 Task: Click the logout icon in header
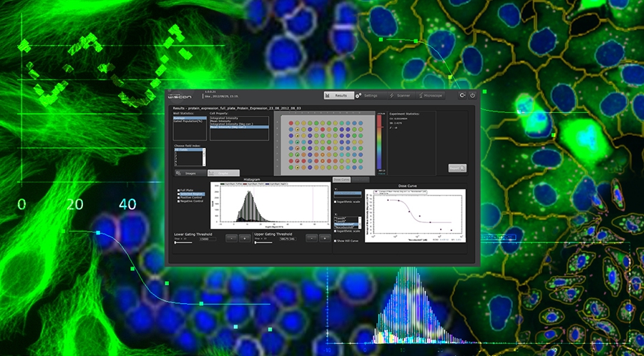[x=462, y=95]
